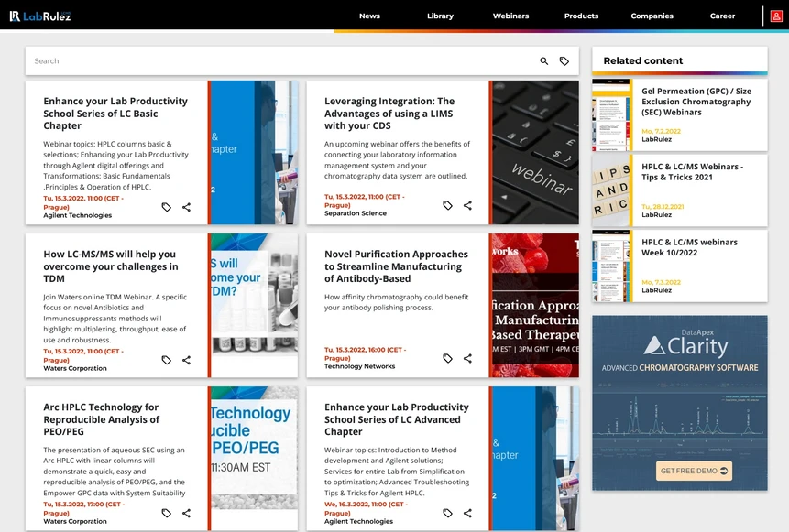The image size is (789, 532).
Task: Click the search magnifier icon
Action: click(x=544, y=60)
